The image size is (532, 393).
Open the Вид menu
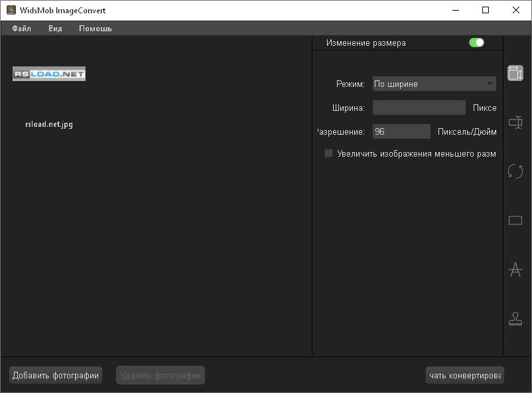tap(54, 28)
